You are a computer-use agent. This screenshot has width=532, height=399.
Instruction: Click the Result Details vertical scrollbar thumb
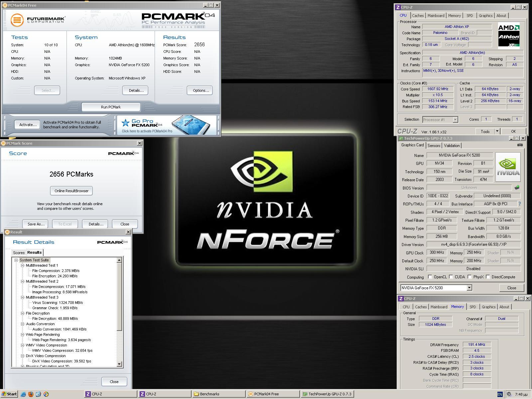(119, 297)
